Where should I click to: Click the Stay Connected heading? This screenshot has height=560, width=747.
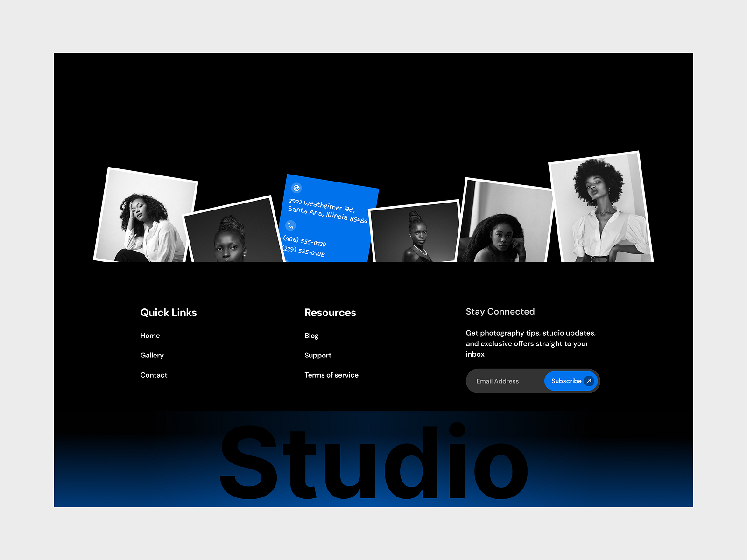(500, 311)
